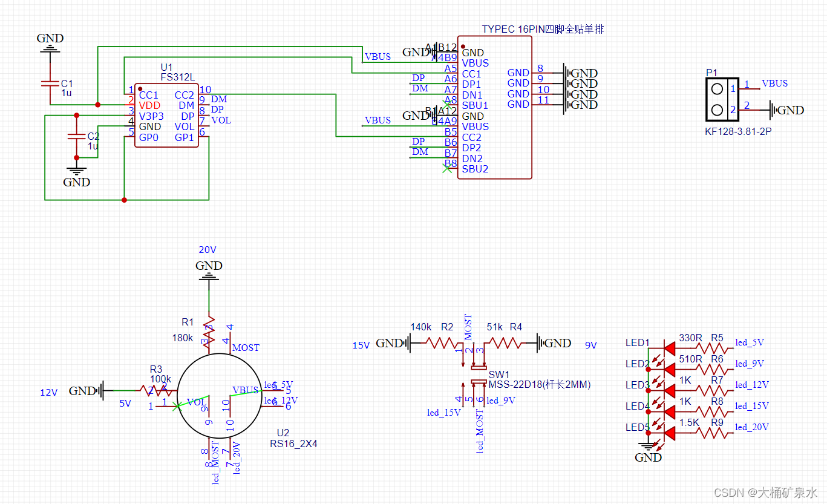The height and width of the screenshot is (504, 827).
Task: Click the MOST net label at U2 pin 4
Action: coord(246,348)
